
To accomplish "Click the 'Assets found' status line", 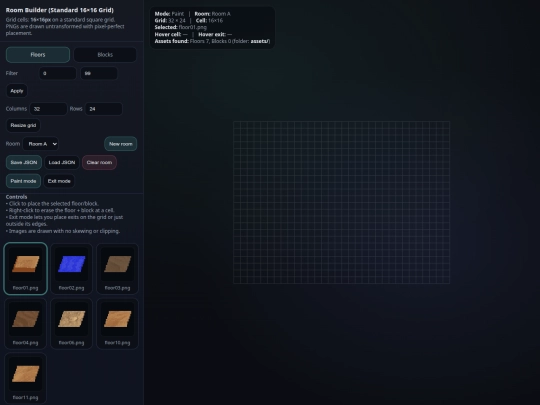I will click(212, 41).
